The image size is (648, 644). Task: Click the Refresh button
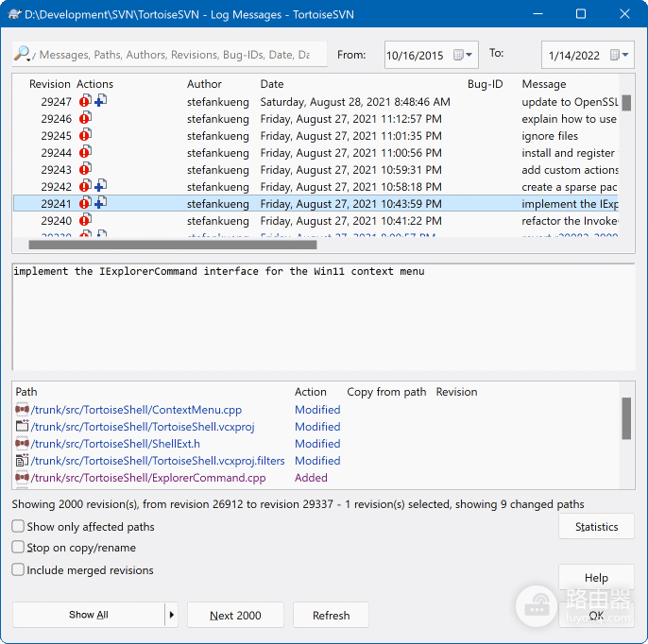pos(331,615)
